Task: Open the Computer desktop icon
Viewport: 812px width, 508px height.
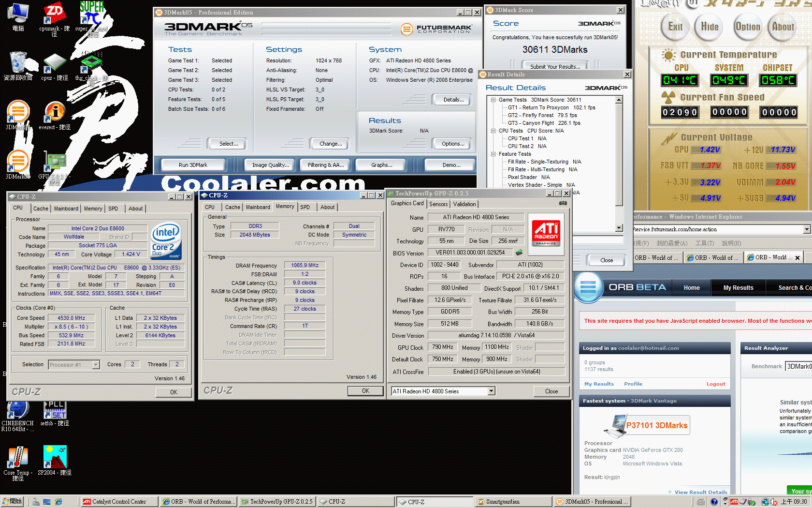Action: tap(18, 16)
